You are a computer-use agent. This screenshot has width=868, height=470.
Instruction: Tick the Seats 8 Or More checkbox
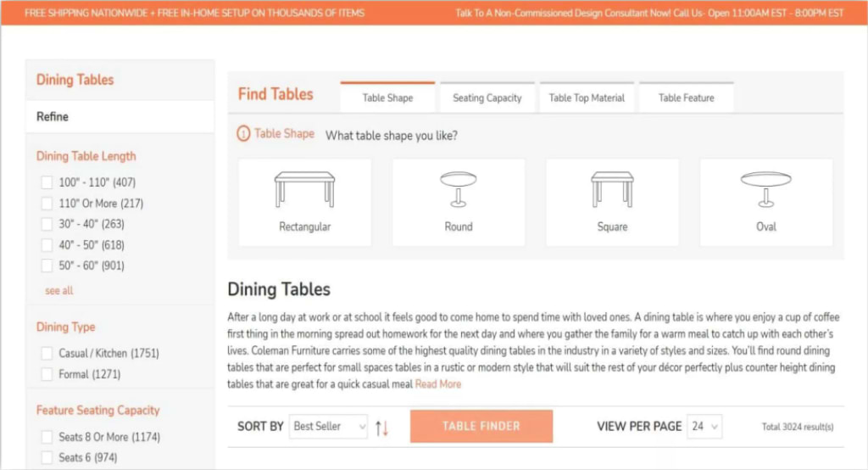coord(47,437)
